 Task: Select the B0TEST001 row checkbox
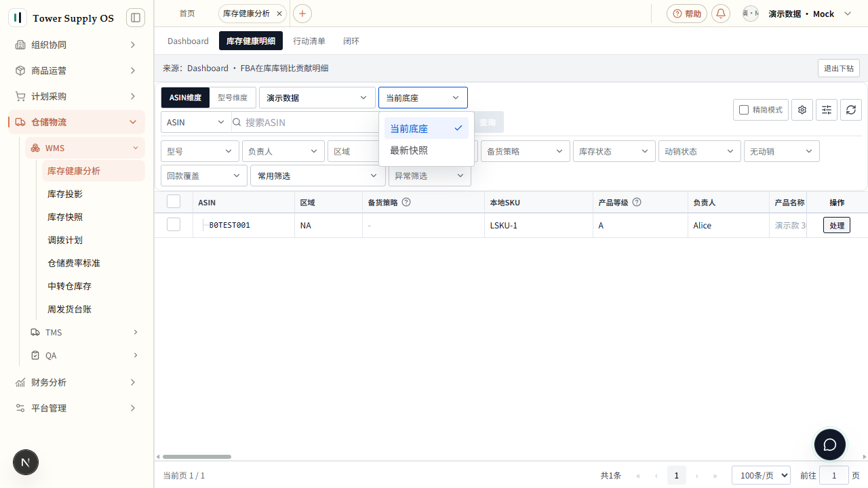(x=174, y=224)
